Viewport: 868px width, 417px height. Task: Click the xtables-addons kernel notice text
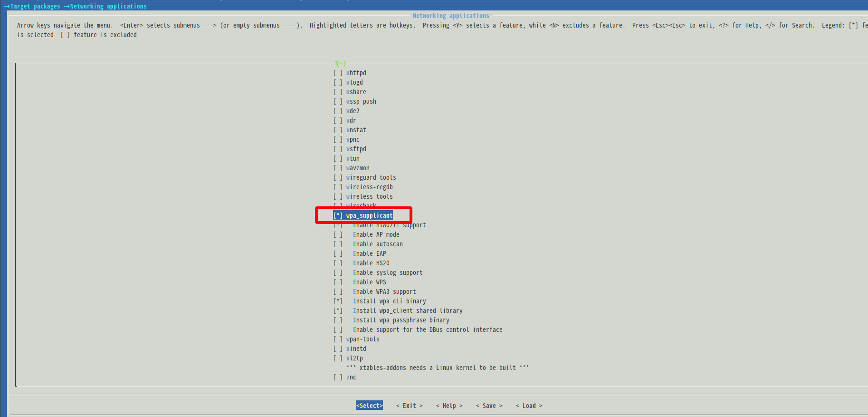point(438,368)
